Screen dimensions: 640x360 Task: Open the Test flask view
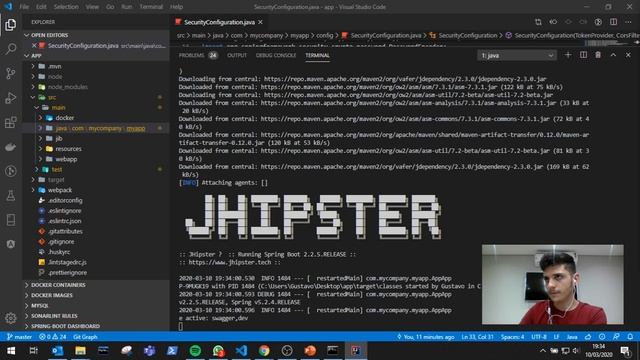pos(11,196)
